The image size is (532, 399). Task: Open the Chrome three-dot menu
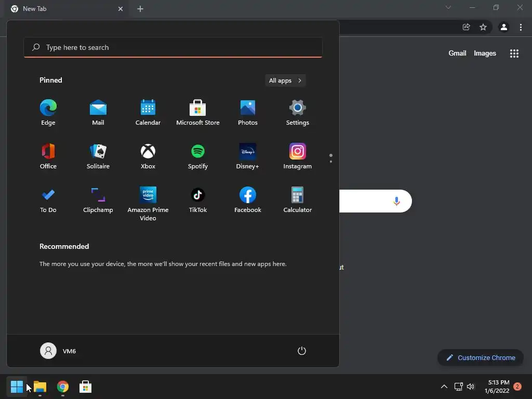coord(521,27)
